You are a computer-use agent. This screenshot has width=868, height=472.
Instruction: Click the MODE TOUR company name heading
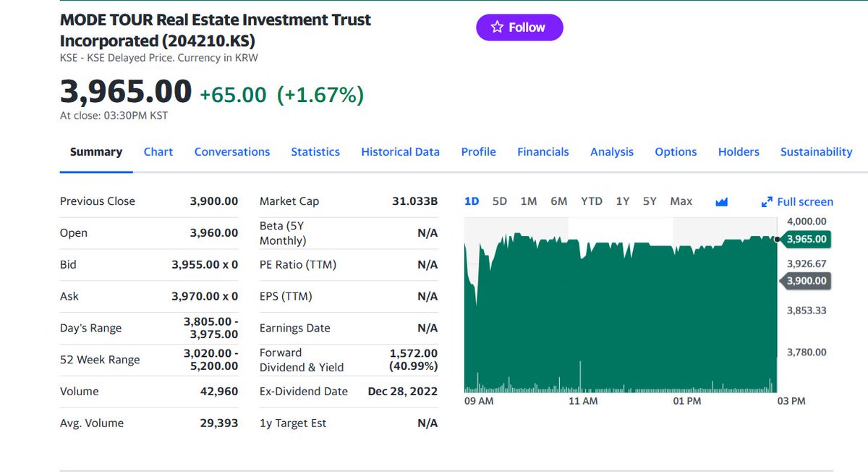click(216, 30)
